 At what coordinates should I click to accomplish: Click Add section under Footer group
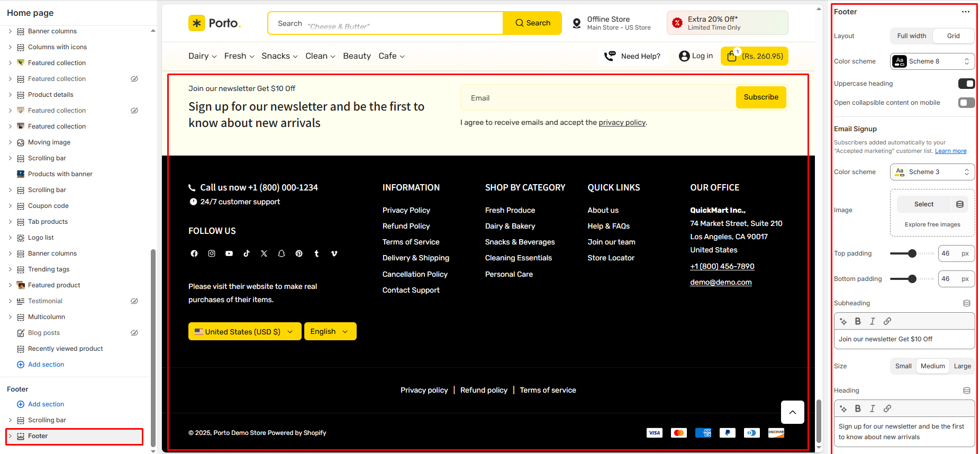pyautogui.click(x=46, y=404)
